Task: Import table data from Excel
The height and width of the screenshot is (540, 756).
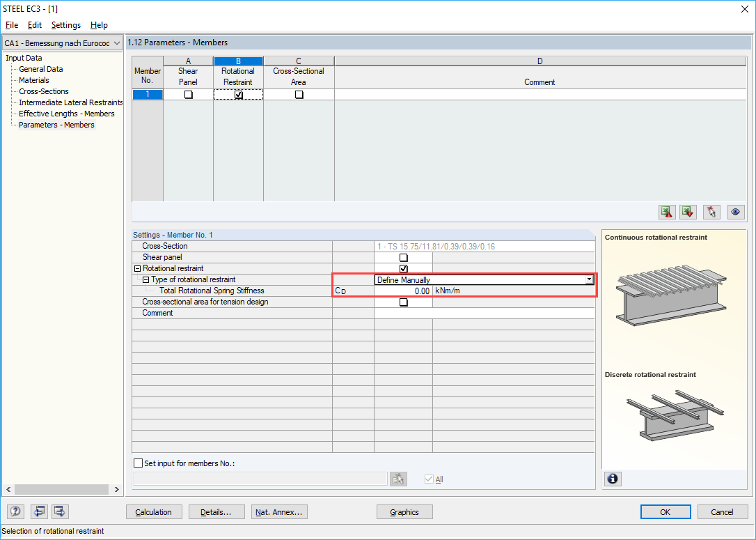Action: coord(666,212)
